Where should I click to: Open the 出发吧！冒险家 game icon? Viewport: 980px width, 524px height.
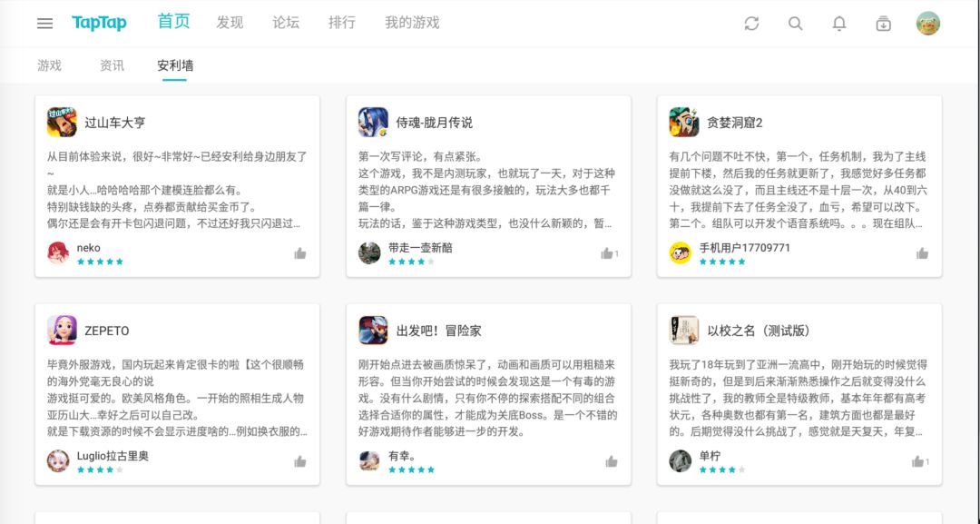(x=373, y=331)
